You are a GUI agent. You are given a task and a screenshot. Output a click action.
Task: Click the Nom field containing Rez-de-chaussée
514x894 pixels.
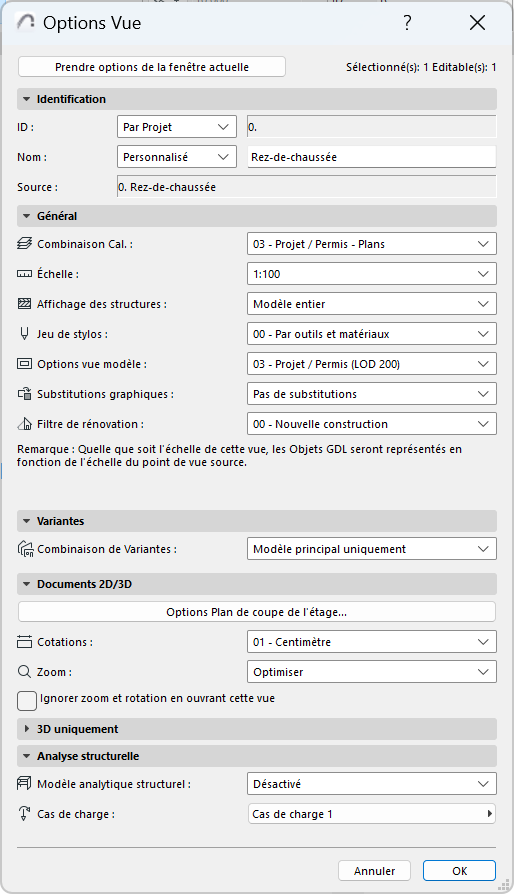(x=372, y=157)
